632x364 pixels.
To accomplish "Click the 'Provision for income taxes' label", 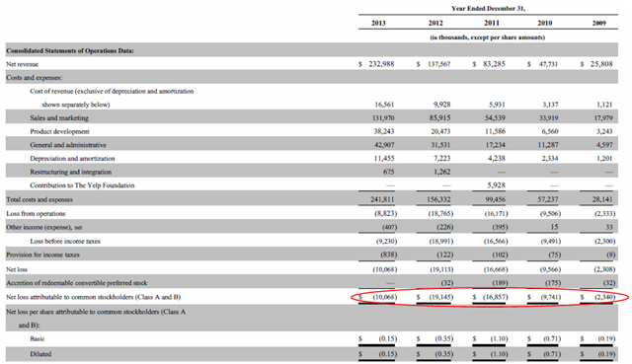I will coord(42,255).
